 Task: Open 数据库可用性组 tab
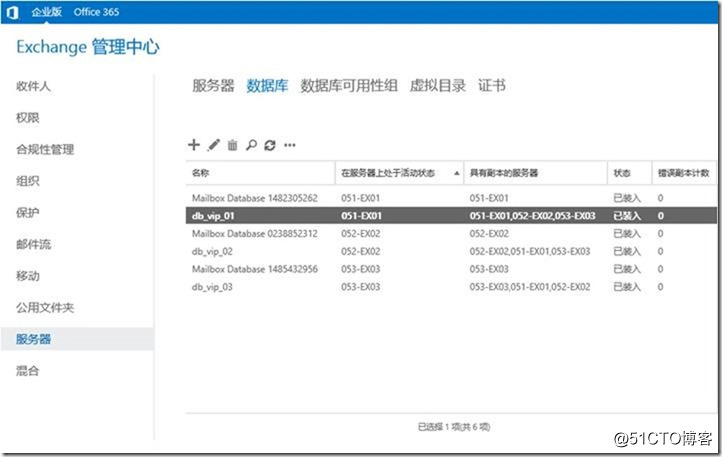click(x=349, y=86)
